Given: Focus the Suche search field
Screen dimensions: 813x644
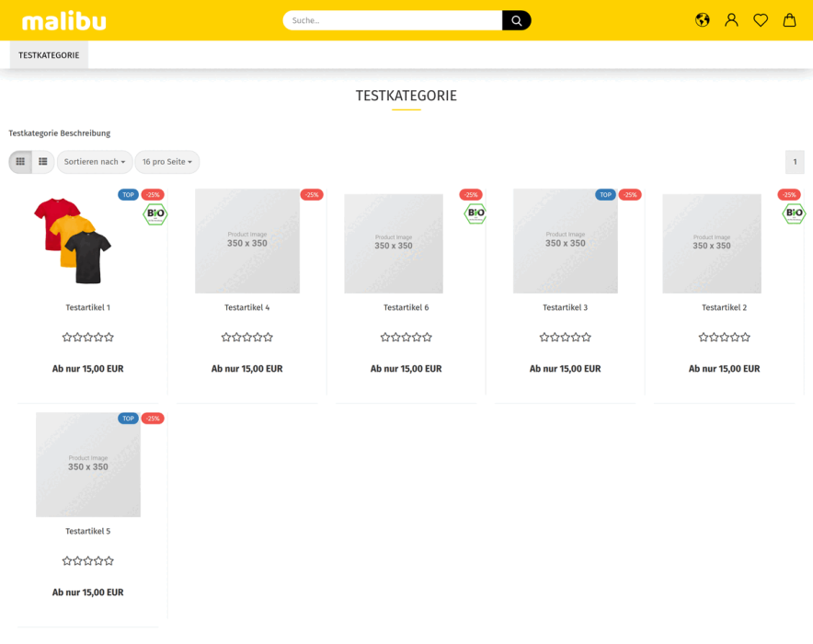Looking at the screenshot, I should 393,20.
